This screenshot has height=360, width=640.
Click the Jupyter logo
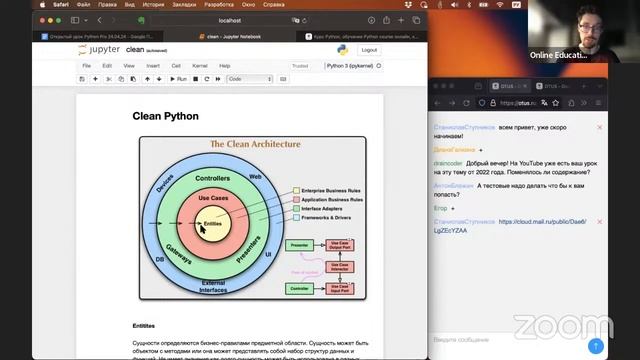(99, 50)
